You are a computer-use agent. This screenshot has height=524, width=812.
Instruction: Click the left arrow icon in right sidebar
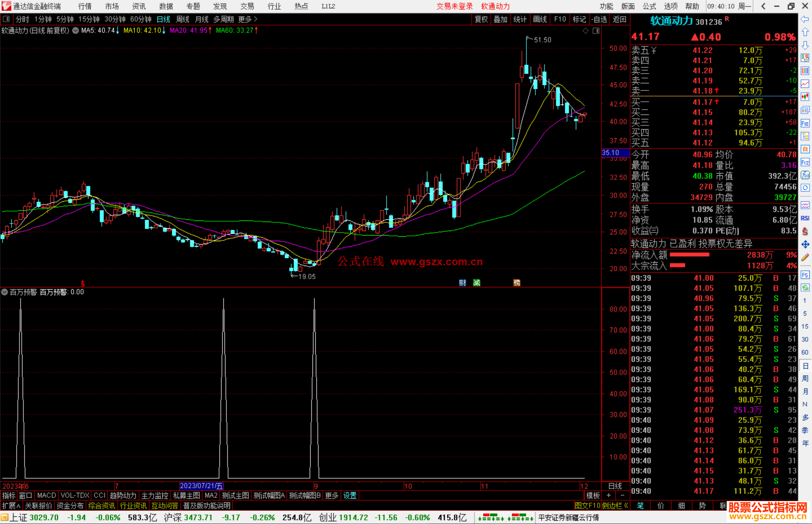pyautogui.click(x=805, y=19)
